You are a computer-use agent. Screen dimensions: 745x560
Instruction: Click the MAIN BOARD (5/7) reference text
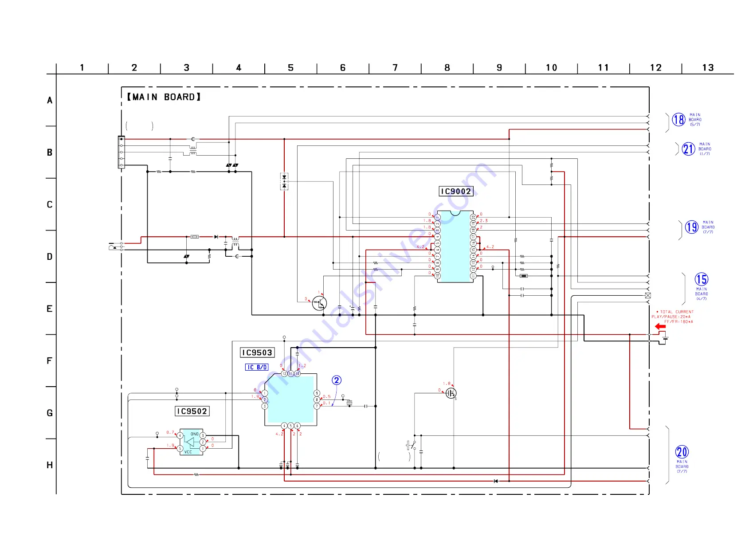tap(695, 120)
